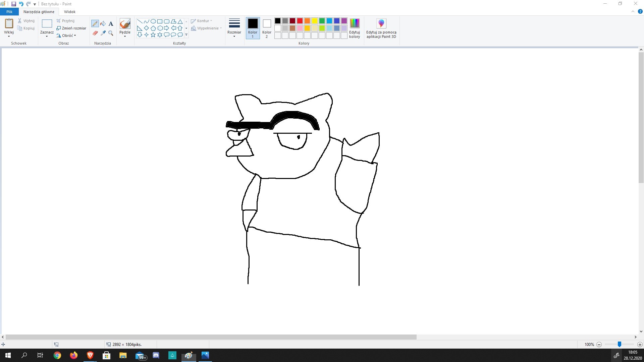Expand the shapes gallery More arrow
This screenshot has height=362, width=644.
(x=186, y=35)
